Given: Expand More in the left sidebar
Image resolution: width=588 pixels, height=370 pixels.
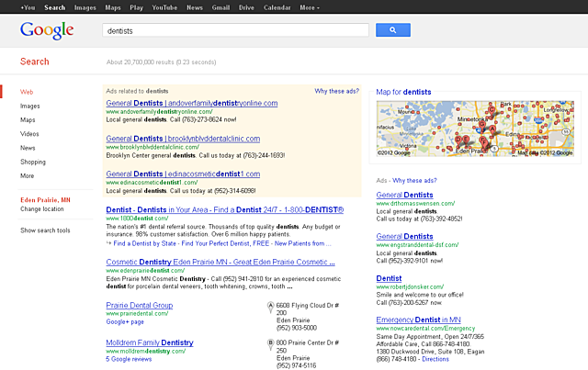Looking at the screenshot, I should pos(27,175).
